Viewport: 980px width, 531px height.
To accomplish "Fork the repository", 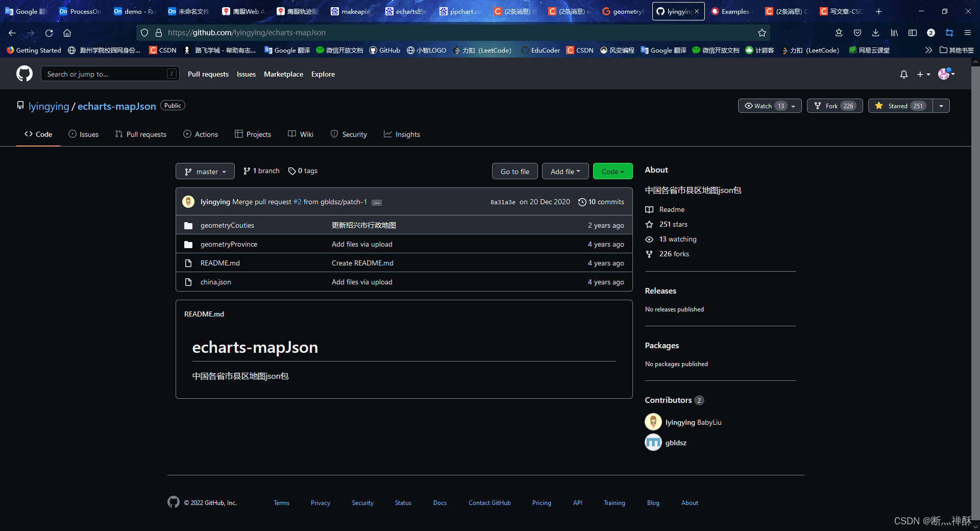I will coord(835,106).
